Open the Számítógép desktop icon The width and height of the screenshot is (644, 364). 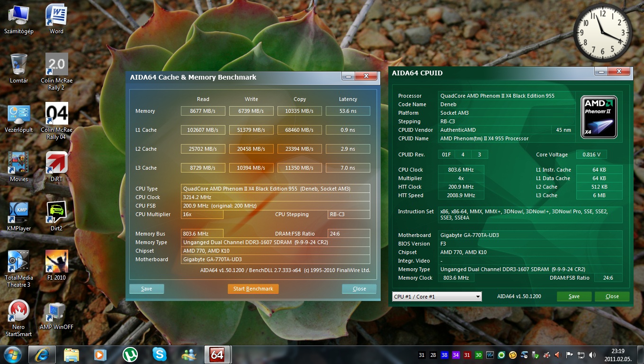18,20
